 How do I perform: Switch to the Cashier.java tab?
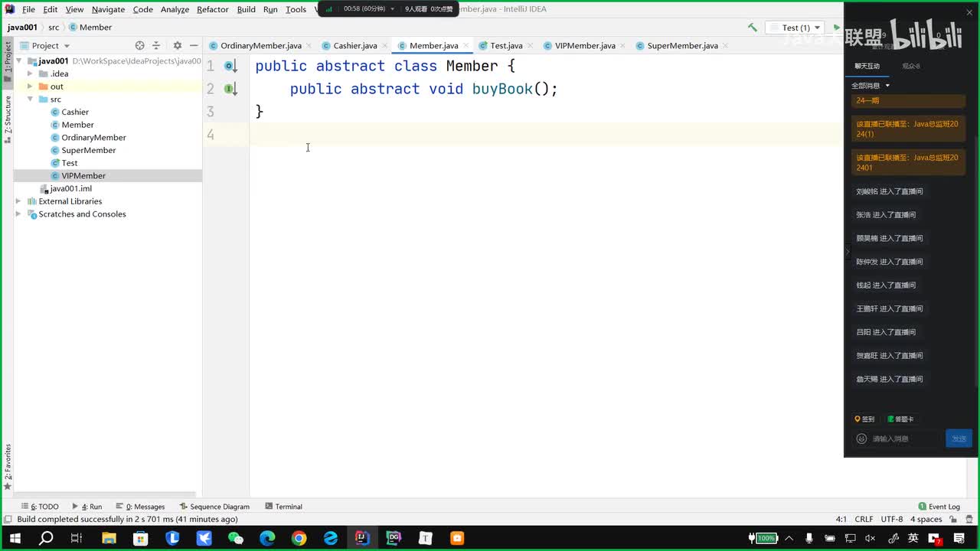point(355,46)
